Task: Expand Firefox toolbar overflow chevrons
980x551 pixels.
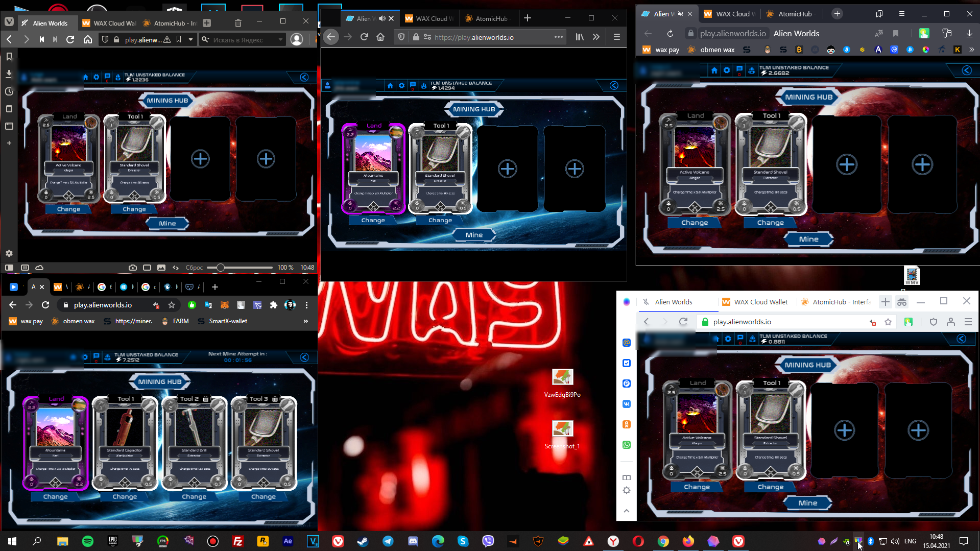Action: point(596,37)
